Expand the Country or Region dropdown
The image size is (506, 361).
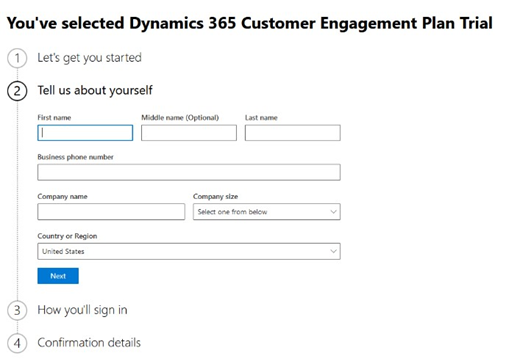[x=189, y=251]
